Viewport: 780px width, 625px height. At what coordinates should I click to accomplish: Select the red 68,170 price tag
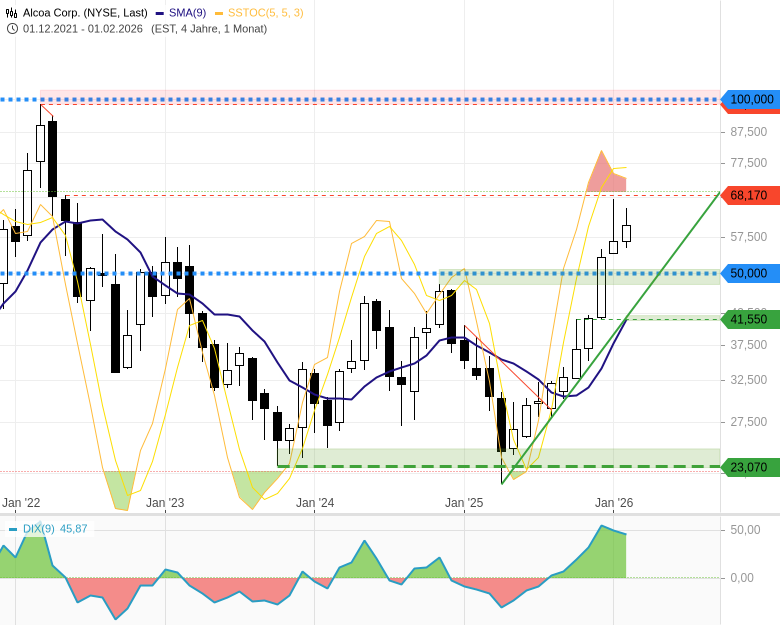click(750, 195)
